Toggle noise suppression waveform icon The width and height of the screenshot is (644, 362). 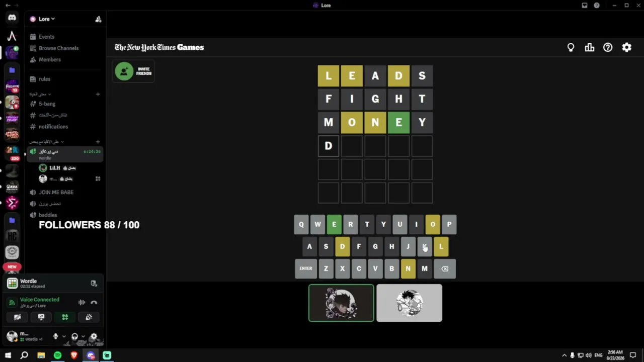(x=82, y=302)
